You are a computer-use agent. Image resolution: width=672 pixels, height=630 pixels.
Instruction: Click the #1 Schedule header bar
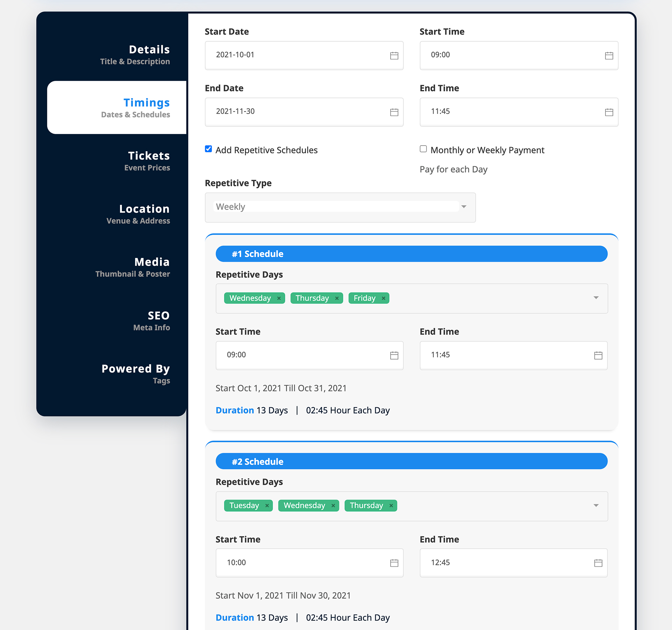pyautogui.click(x=411, y=254)
